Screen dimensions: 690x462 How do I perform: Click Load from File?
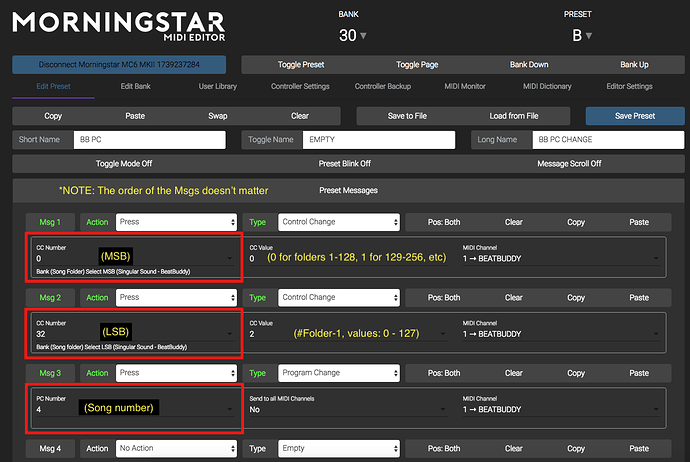(x=514, y=116)
